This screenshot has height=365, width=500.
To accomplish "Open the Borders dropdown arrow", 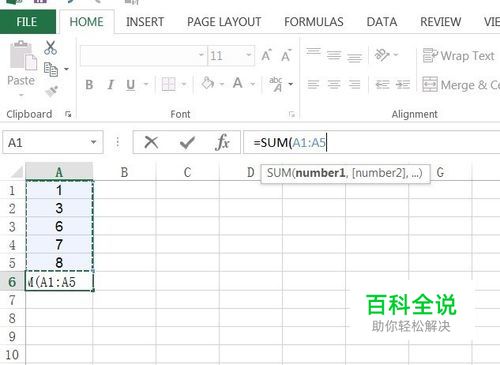I will pyautogui.click(x=183, y=84).
